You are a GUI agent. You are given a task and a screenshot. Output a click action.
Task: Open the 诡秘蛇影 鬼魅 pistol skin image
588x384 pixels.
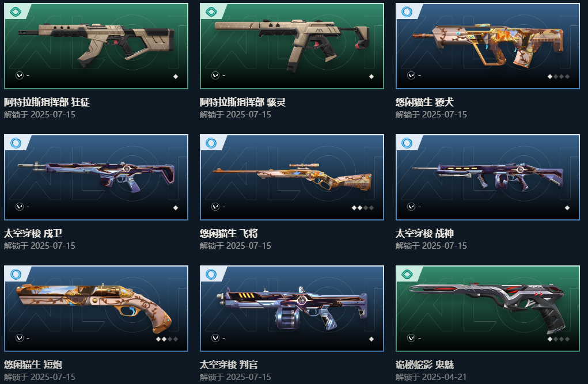coord(487,307)
